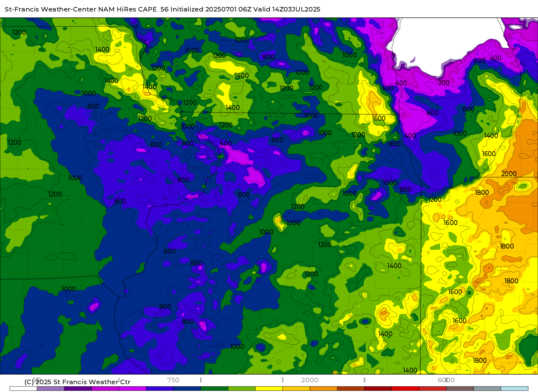
Task: Click the light lavender legend swatch
Action: coord(50,389)
